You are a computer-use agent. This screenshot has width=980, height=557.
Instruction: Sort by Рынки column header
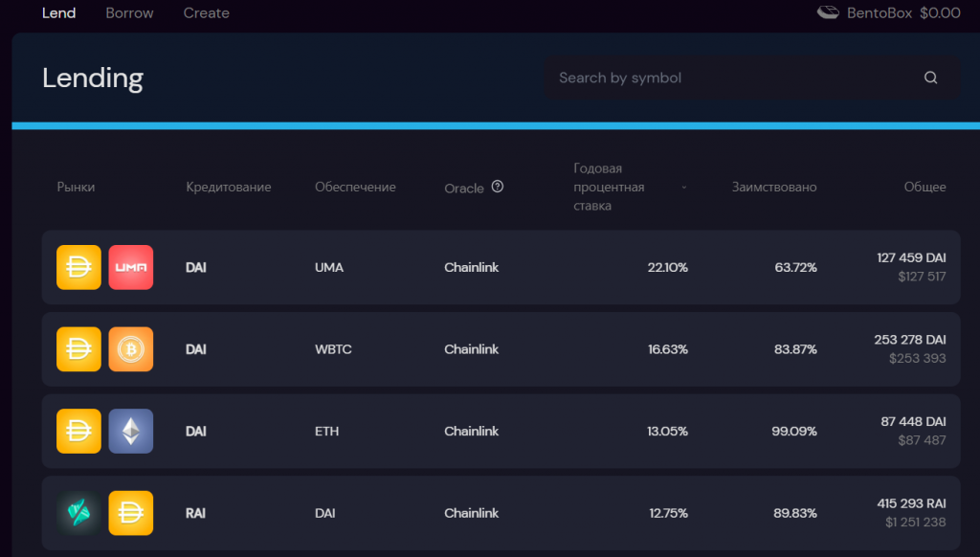76,188
